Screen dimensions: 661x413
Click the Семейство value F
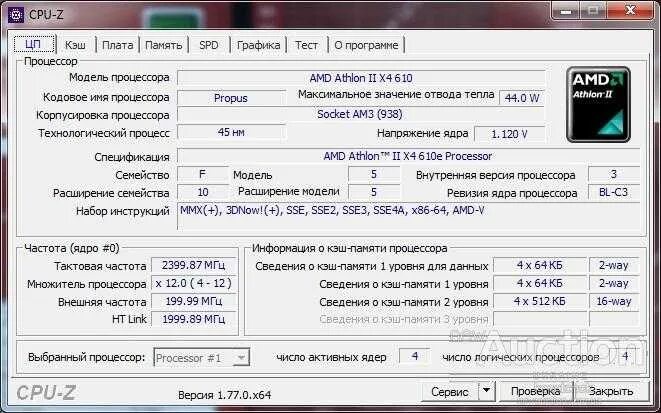[x=203, y=174]
